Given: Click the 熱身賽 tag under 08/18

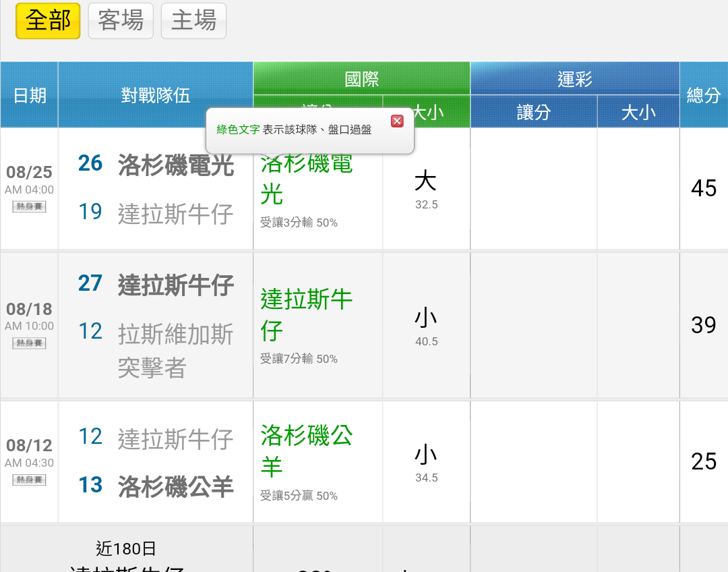Looking at the screenshot, I should pyautogui.click(x=29, y=343).
